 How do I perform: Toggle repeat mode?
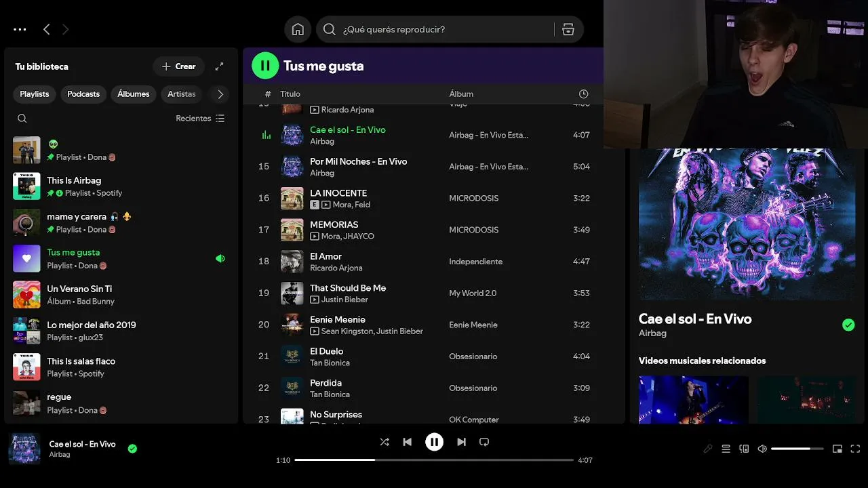tap(484, 442)
